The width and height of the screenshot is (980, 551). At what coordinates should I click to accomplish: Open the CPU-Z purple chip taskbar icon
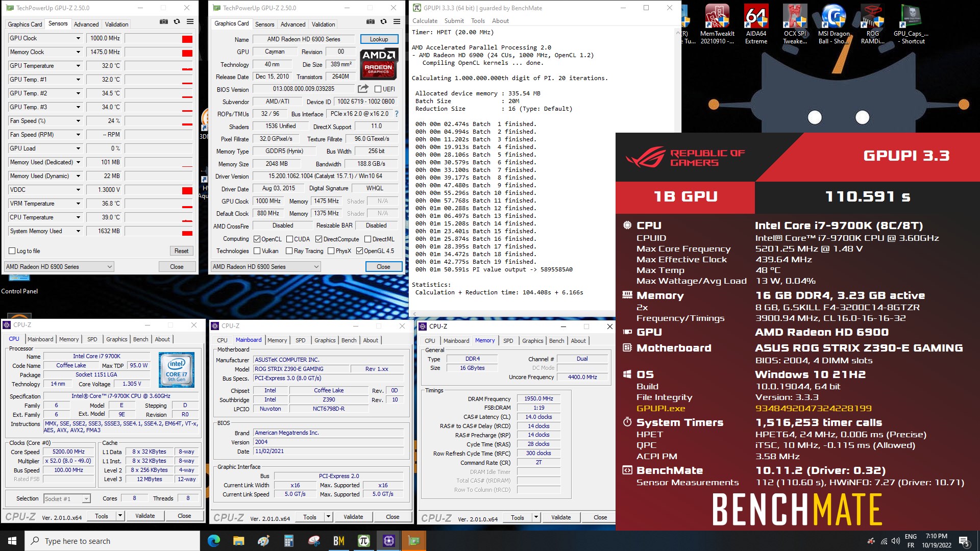tap(388, 541)
